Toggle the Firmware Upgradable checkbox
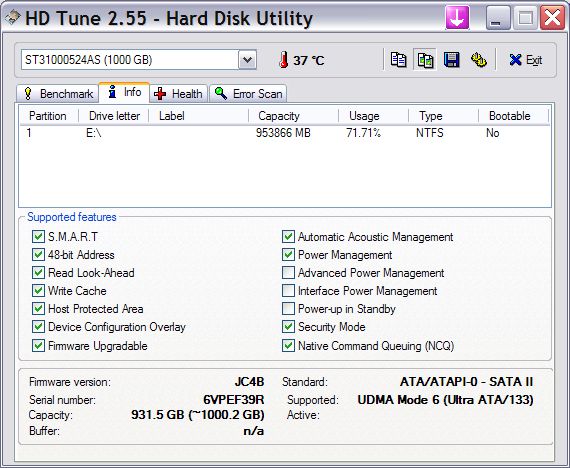The width and height of the screenshot is (570, 468). (x=38, y=345)
